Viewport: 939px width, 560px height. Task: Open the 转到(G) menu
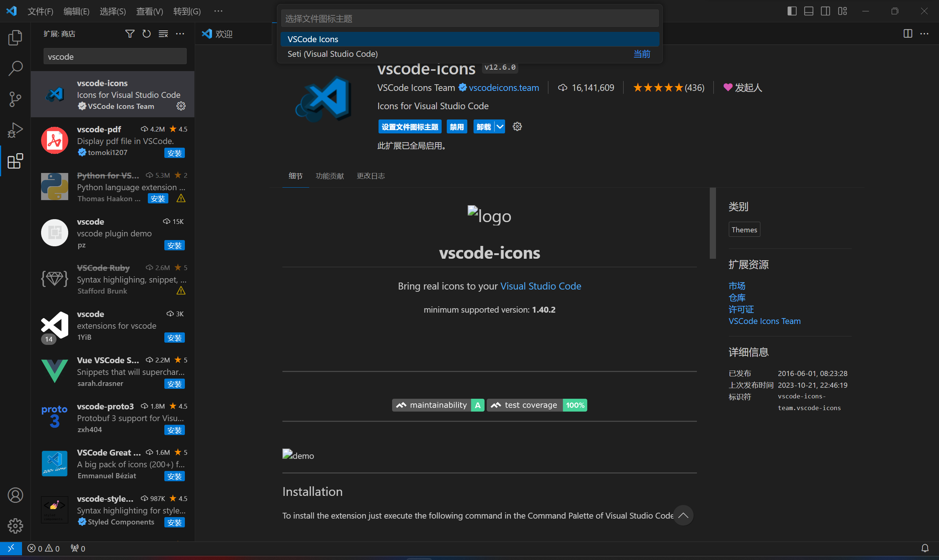point(187,11)
